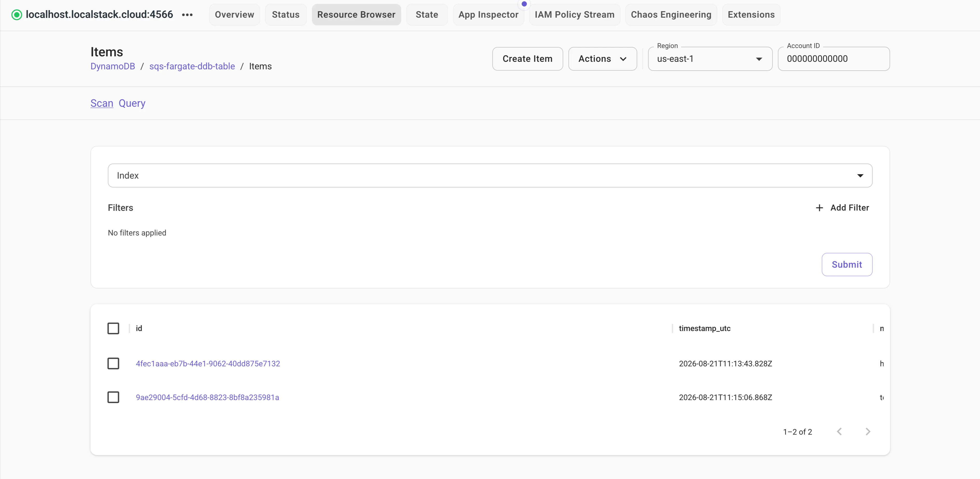Click the Items breadcrumb text
This screenshot has height=479, width=980.
260,66
